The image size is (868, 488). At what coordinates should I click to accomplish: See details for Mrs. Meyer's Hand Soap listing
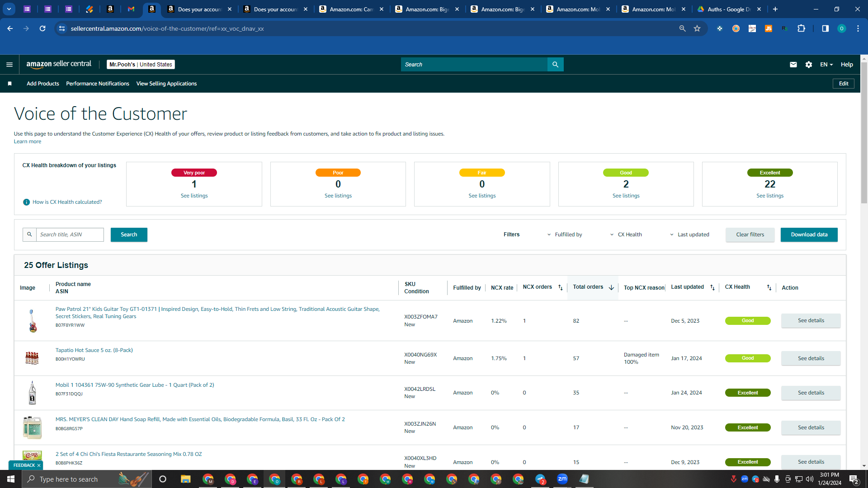811,427
